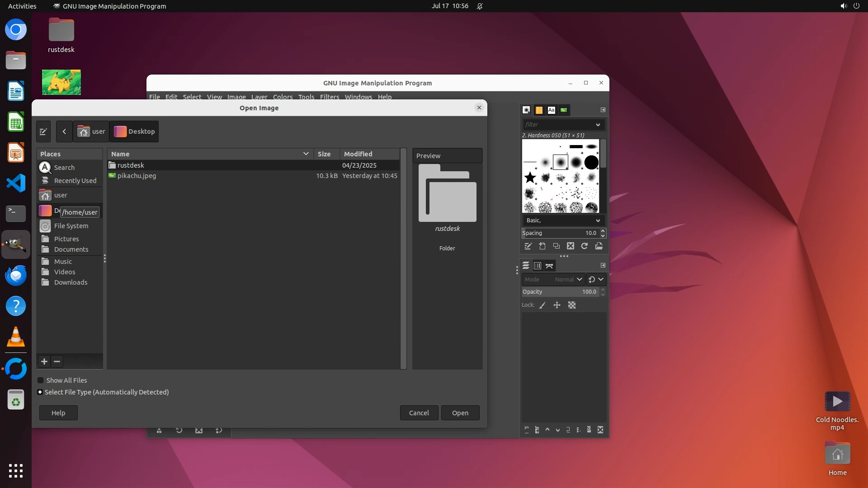Open the Paths tab icon
868x488 pixels.
coord(549,266)
